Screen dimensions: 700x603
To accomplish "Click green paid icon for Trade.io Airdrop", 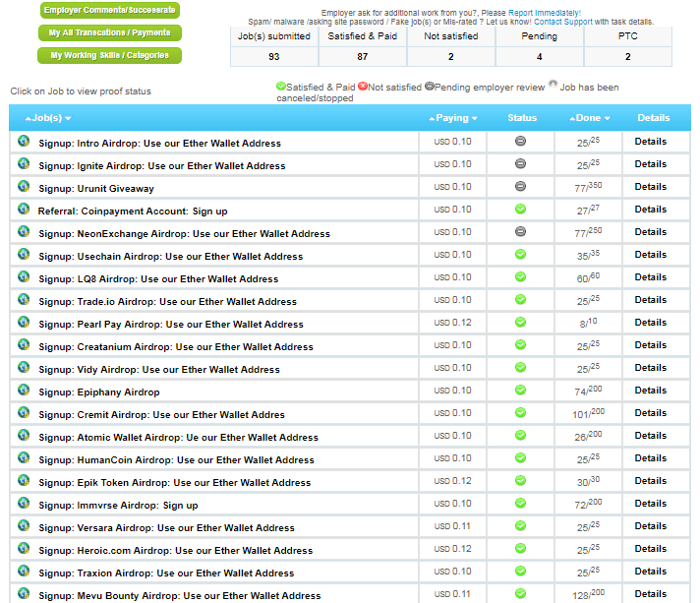I will 520,299.
